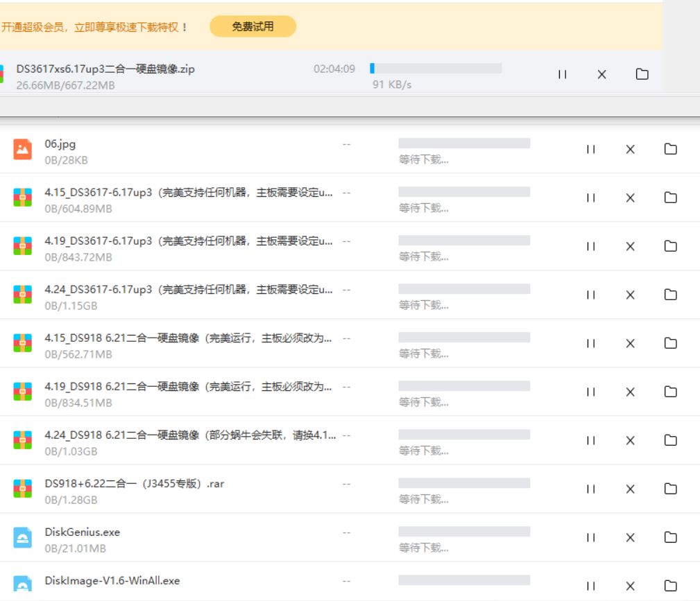Viewport: 700px width, 601px height.
Task: Click archive icon of 4.24_DS918 6.21 file
Action: pos(22,440)
